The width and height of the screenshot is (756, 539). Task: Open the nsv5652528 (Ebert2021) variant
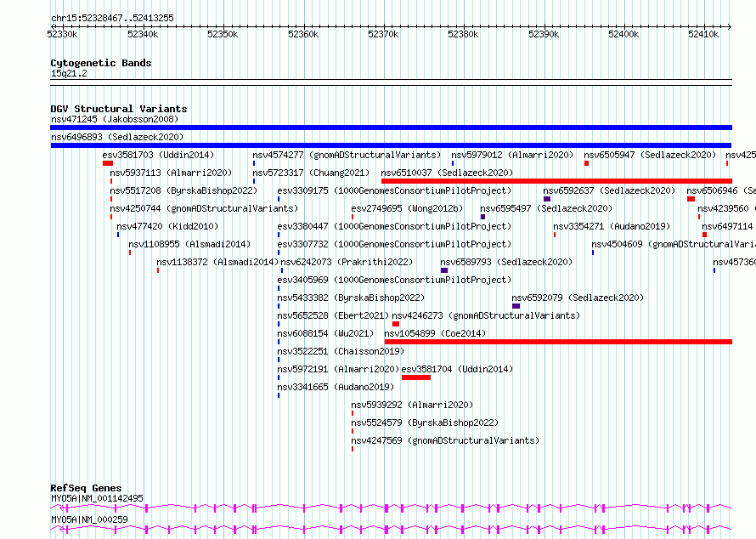pos(333,315)
